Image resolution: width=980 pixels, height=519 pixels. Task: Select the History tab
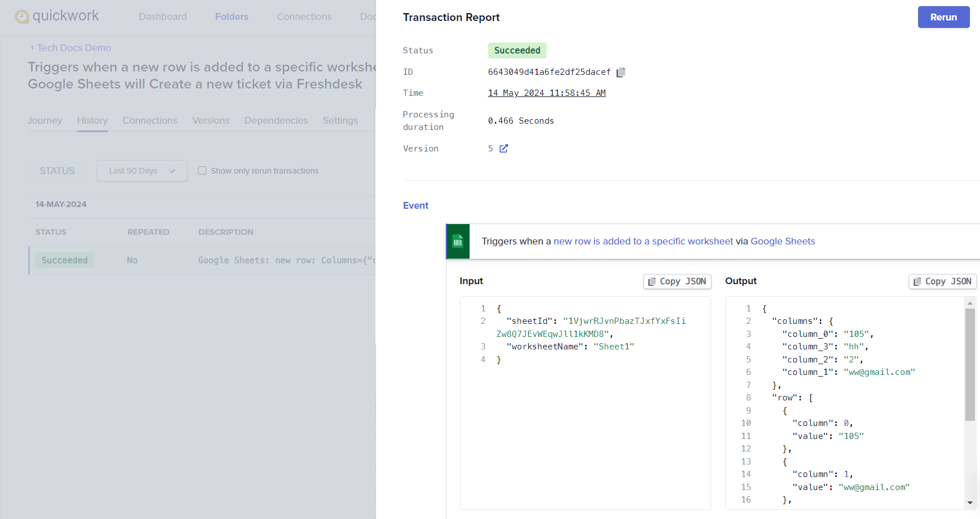coord(92,120)
